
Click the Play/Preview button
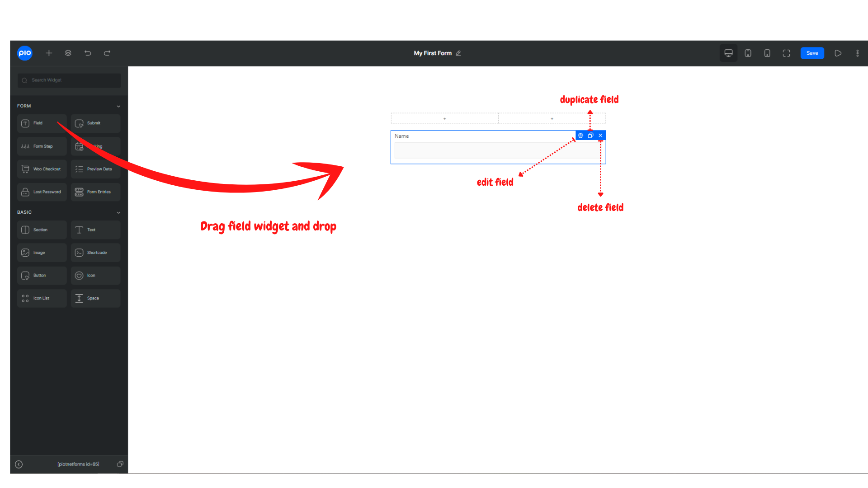[838, 53]
